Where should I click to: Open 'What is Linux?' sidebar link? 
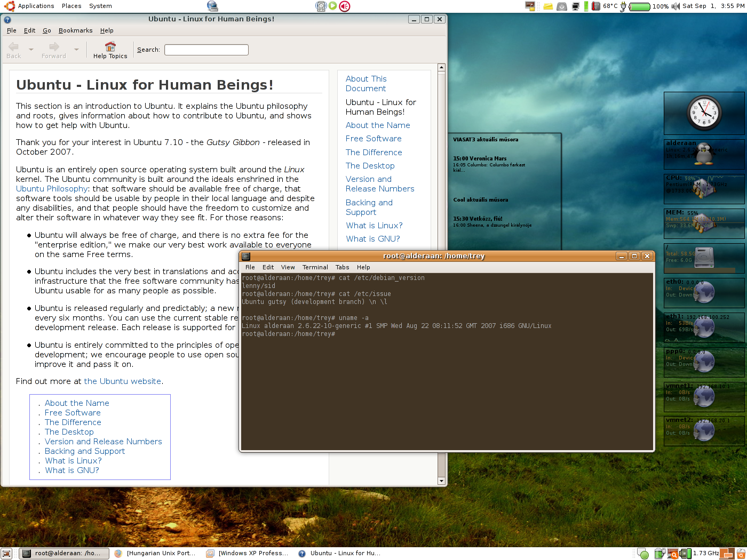[x=374, y=226]
